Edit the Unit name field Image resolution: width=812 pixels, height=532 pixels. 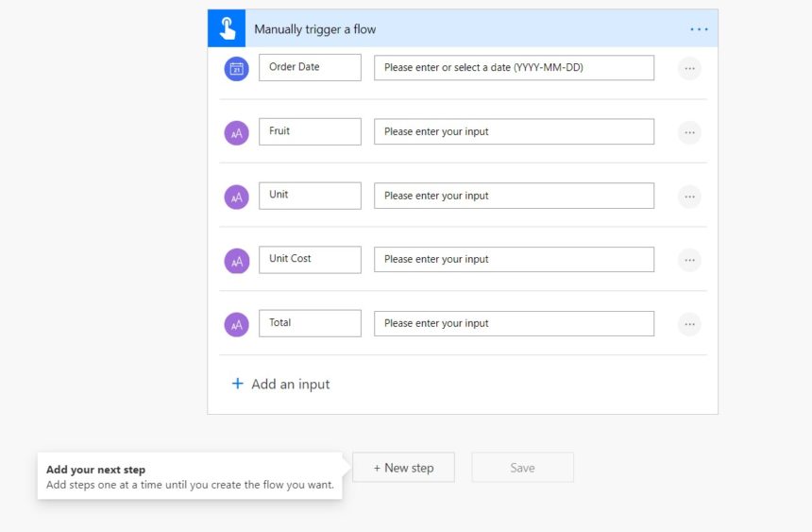311,196
